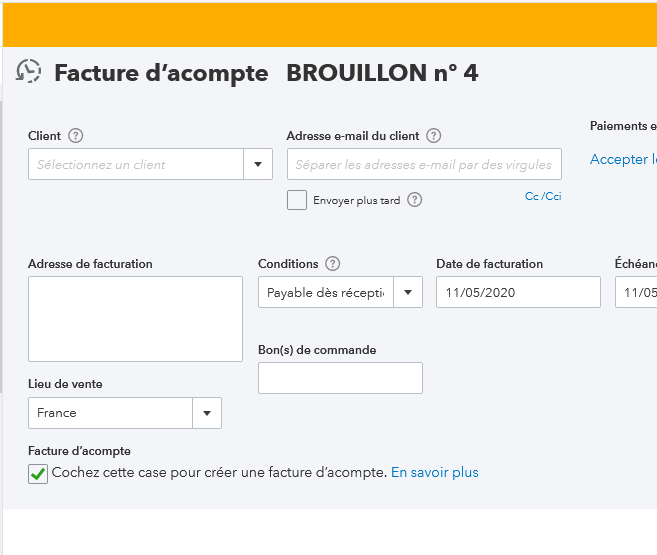Click the help icon beside Client label
This screenshot has height=555, width=657.
(75, 136)
